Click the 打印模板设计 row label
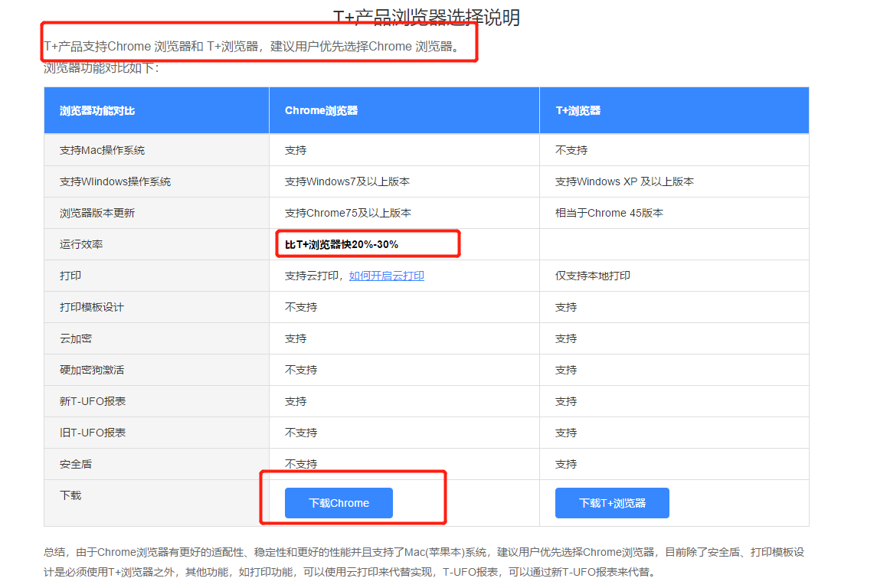Image resolution: width=877 pixels, height=588 pixels. coord(92,307)
